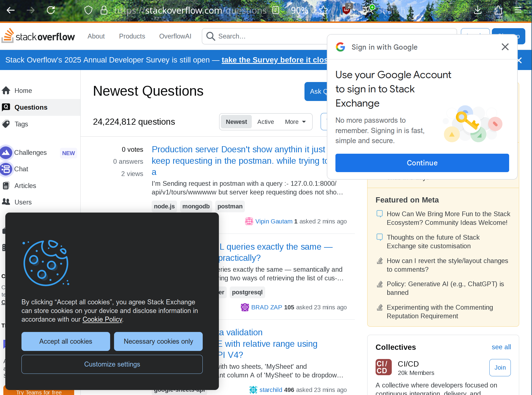Open the Products menu item
Screen dimensions: 532x395
[x=132, y=36]
